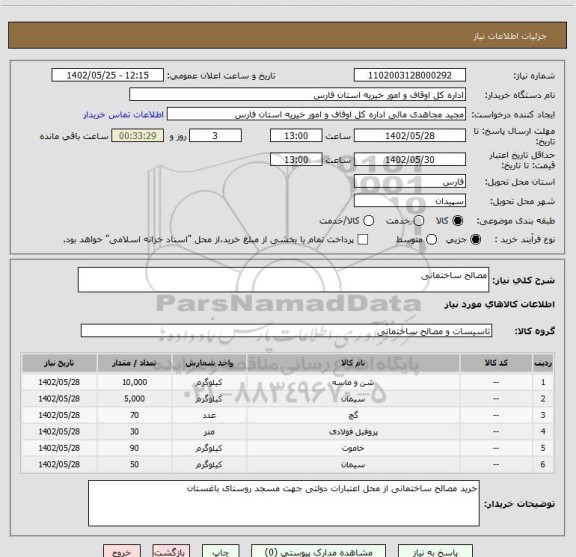Click the general description field مصالح ساختمانی
This screenshot has width=576, height=557.
pos(283,280)
